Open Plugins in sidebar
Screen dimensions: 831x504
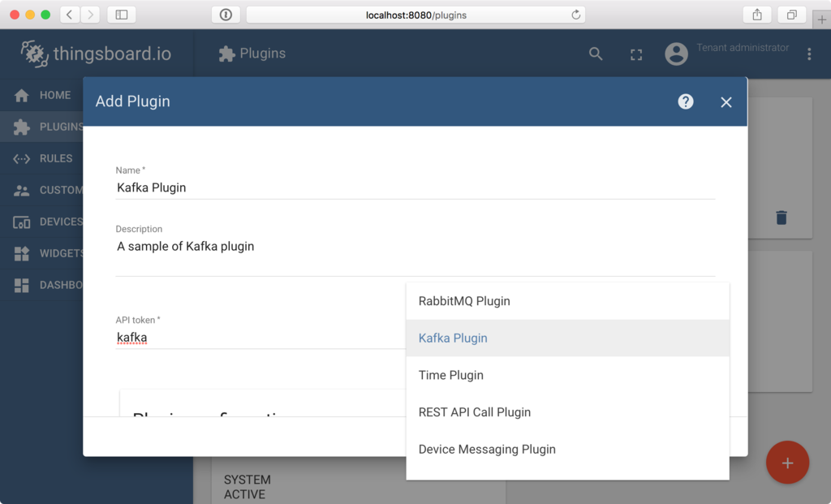pyautogui.click(x=41, y=127)
